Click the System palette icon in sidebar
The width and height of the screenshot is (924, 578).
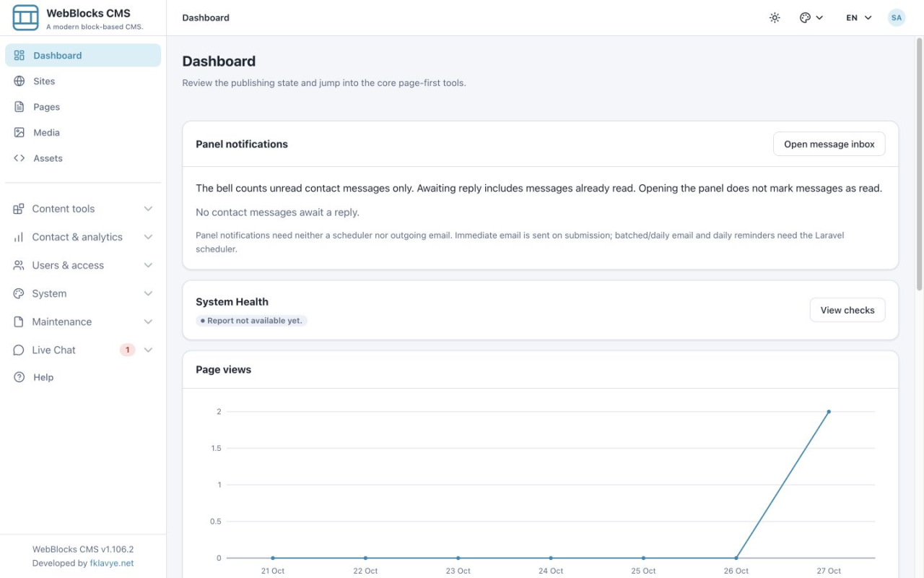pos(19,293)
